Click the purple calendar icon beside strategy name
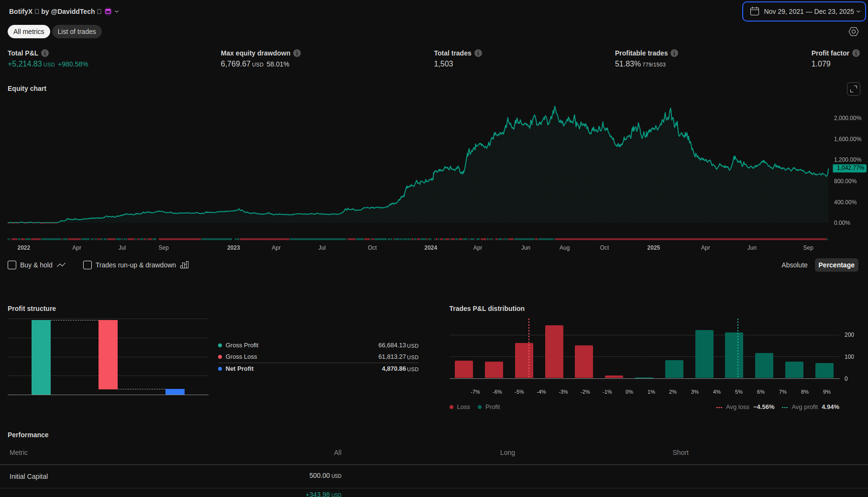This screenshot has width=868, height=497. coord(108,11)
